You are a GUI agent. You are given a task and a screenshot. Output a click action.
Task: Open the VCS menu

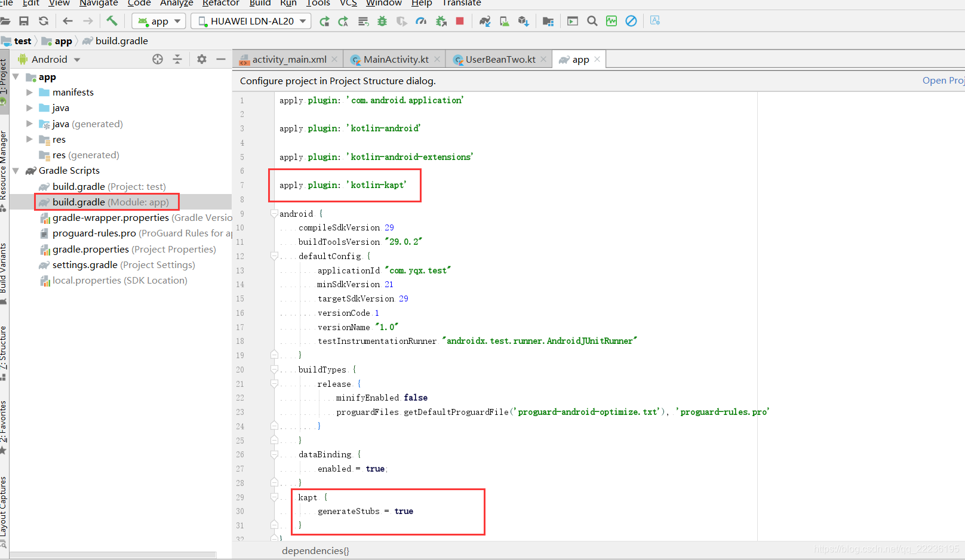(348, 3)
